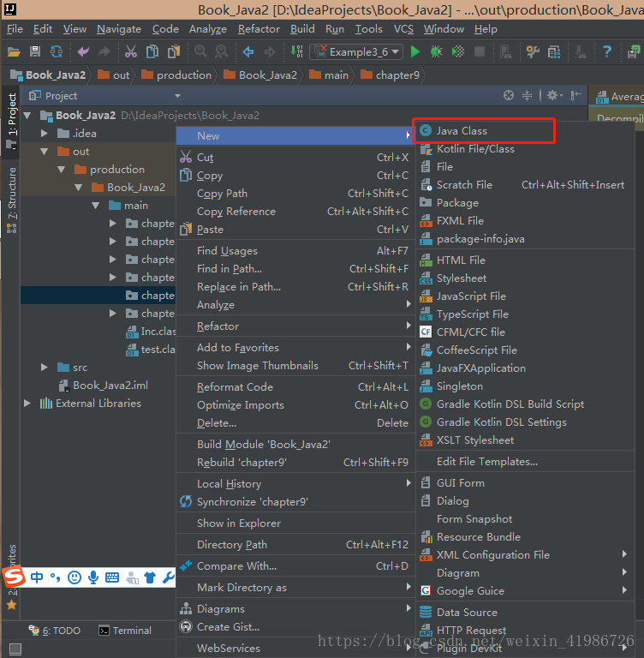Click the Hide panel icon in Project header
The width and height of the screenshot is (644, 658).
(x=576, y=96)
